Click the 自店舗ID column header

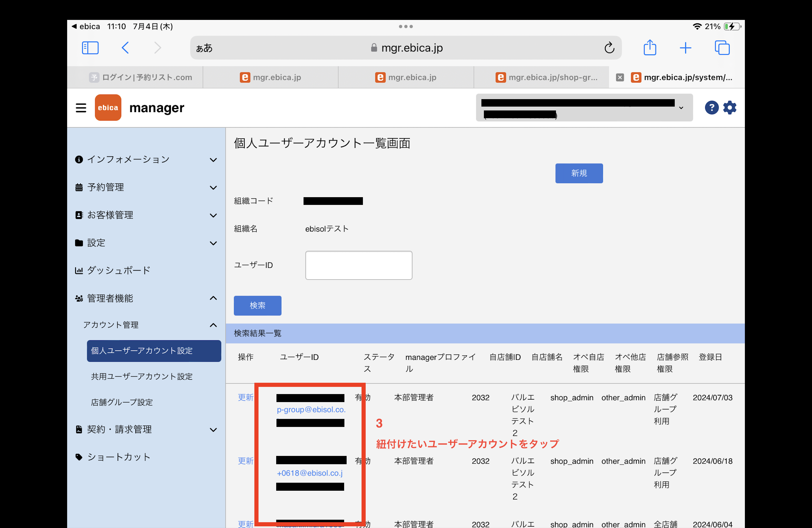click(505, 357)
